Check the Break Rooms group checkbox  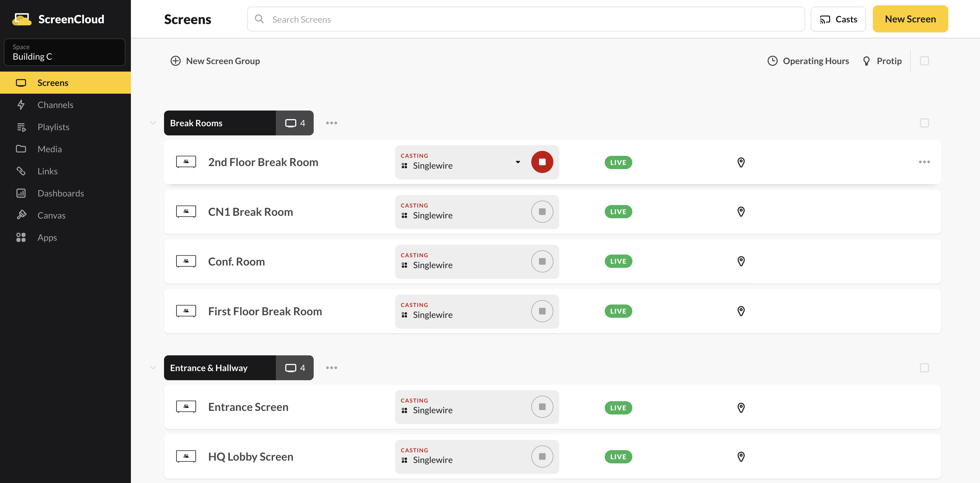point(925,123)
